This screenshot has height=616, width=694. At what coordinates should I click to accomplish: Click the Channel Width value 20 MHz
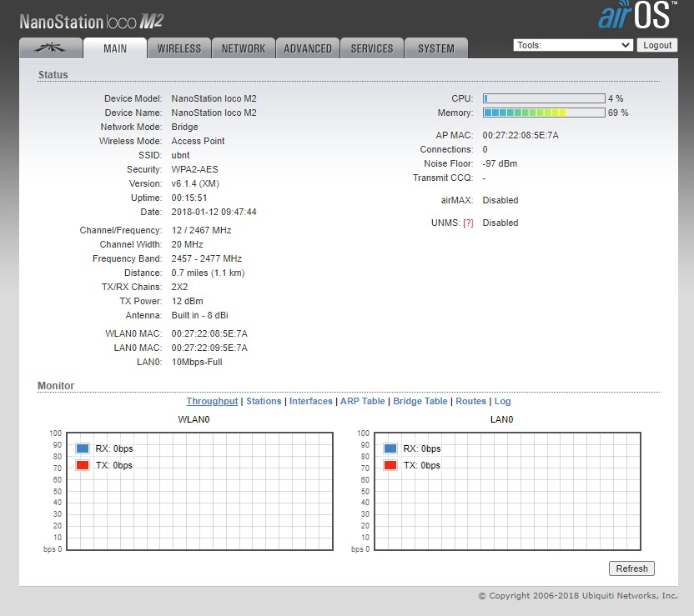pyautogui.click(x=187, y=244)
